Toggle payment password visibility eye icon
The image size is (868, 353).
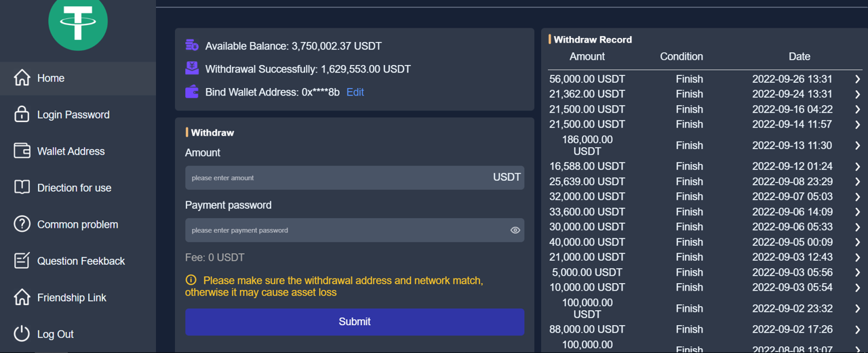tap(515, 230)
